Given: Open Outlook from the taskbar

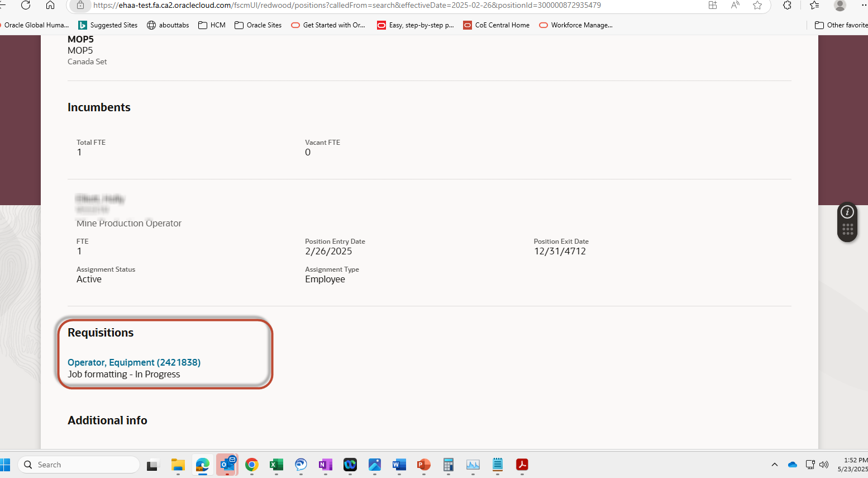Looking at the screenshot, I should [x=227, y=465].
